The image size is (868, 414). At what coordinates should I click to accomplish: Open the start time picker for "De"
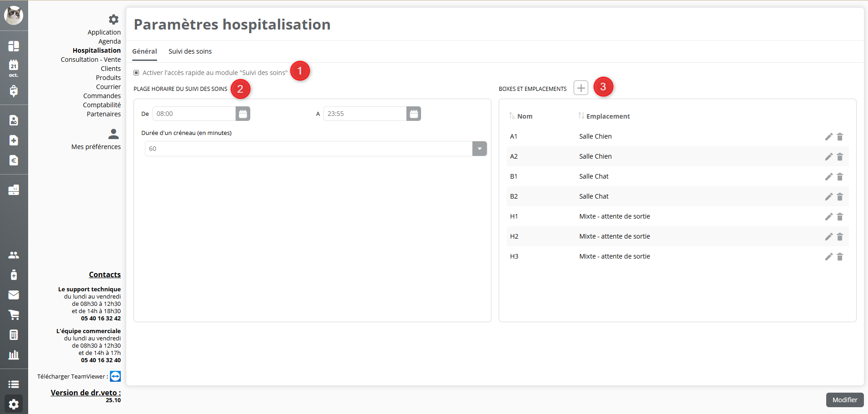tap(243, 114)
